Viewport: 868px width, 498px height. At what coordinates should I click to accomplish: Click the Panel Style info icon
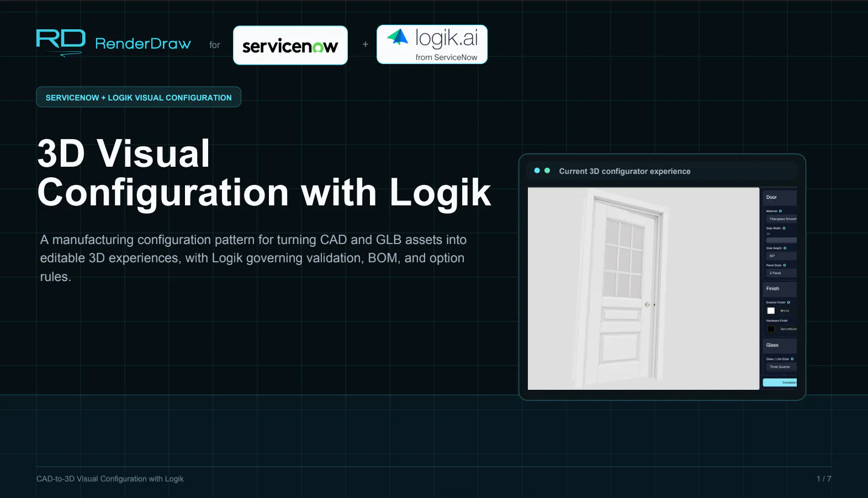pos(784,265)
